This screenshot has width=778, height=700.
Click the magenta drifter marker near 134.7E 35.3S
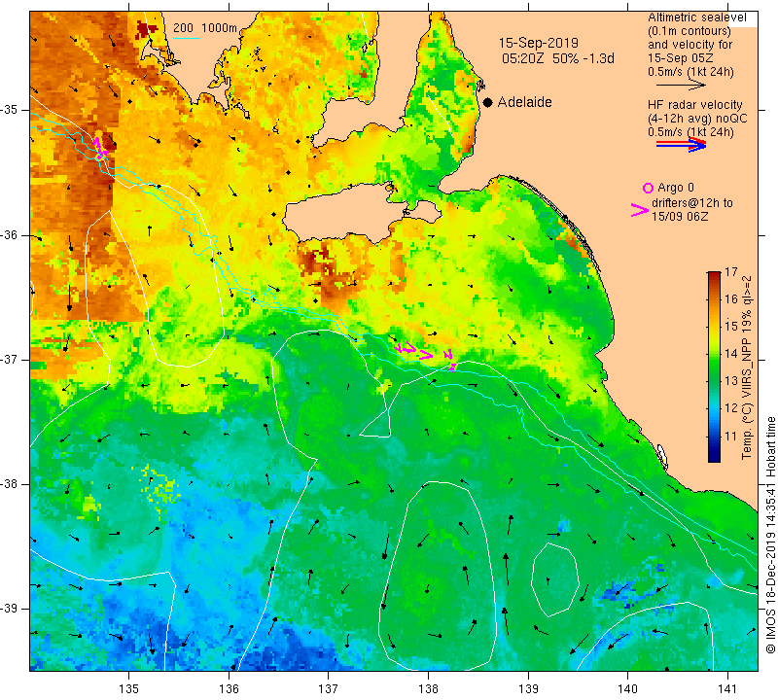tap(100, 149)
